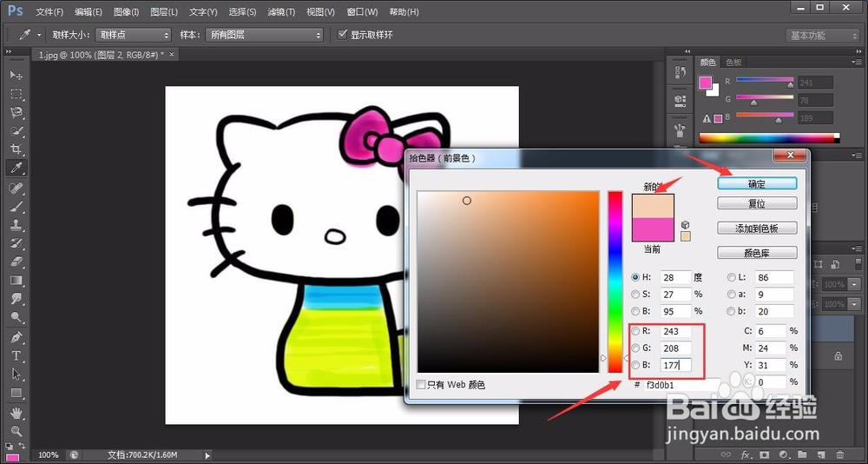868x464 pixels.
Task: Select the Horizontal Type tool
Action: click(x=16, y=355)
